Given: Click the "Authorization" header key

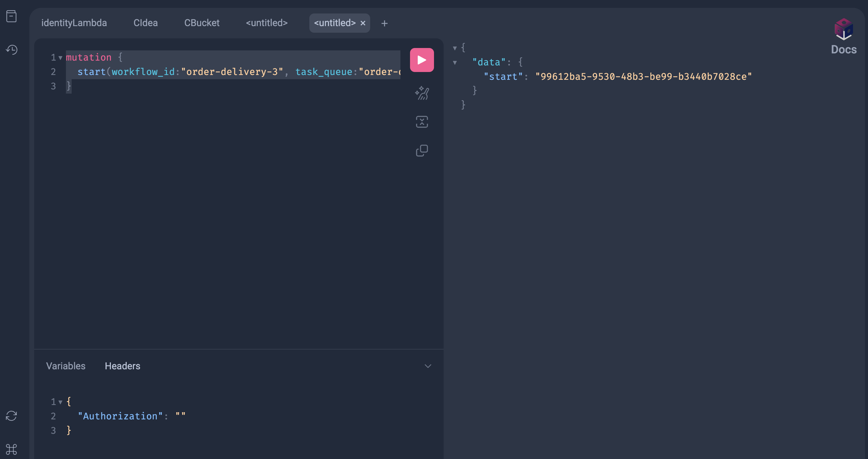Looking at the screenshot, I should click(x=120, y=416).
